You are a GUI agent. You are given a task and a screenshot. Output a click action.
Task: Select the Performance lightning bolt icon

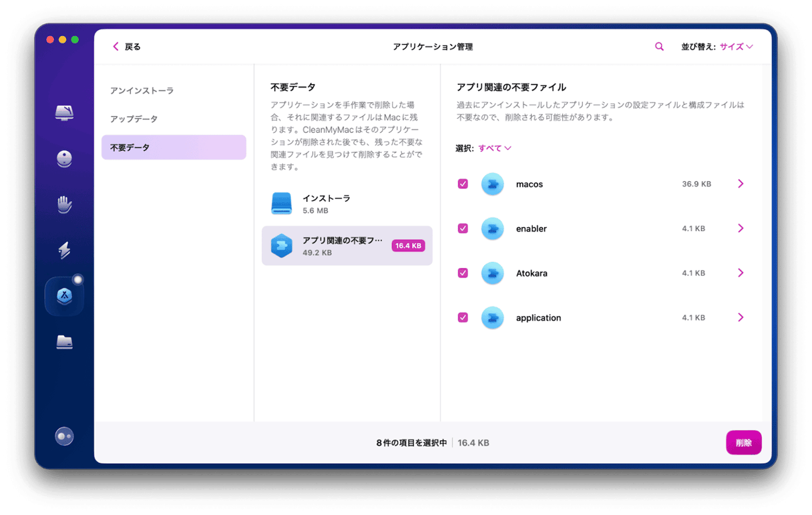click(x=63, y=250)
